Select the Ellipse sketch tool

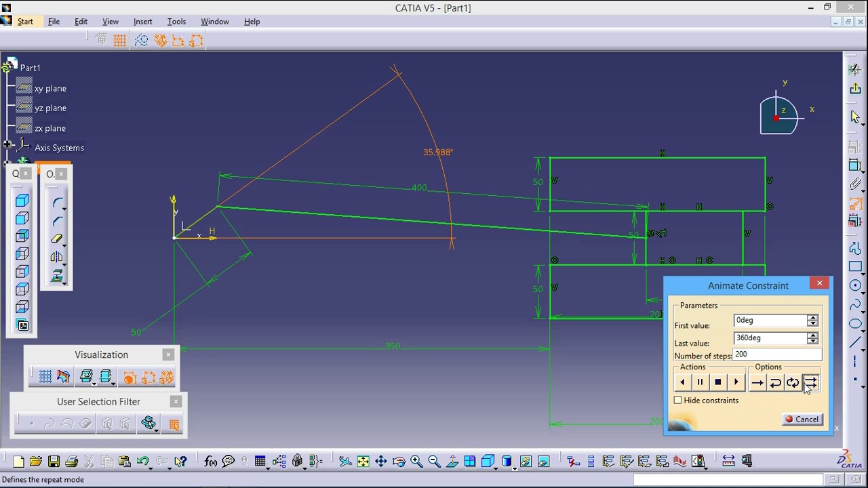[x=856, y=323]
